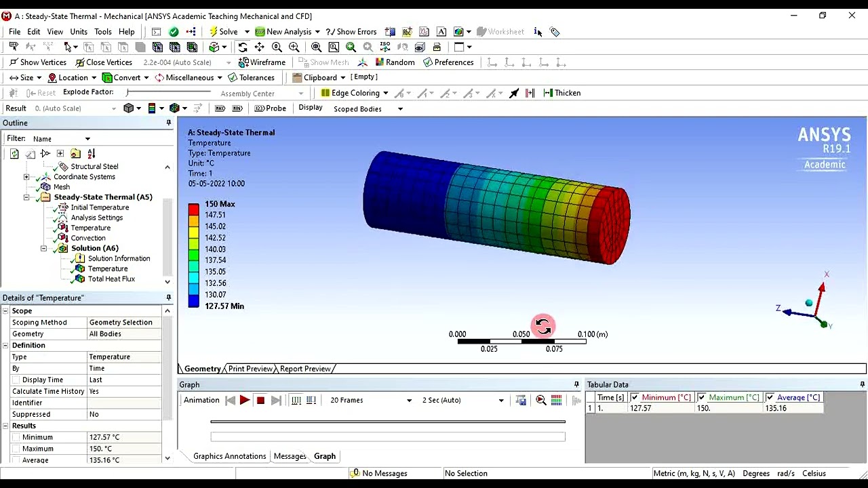868x488 pixels.
Task: Select the Rotate view tool
Action: click(x=243, y=47)
